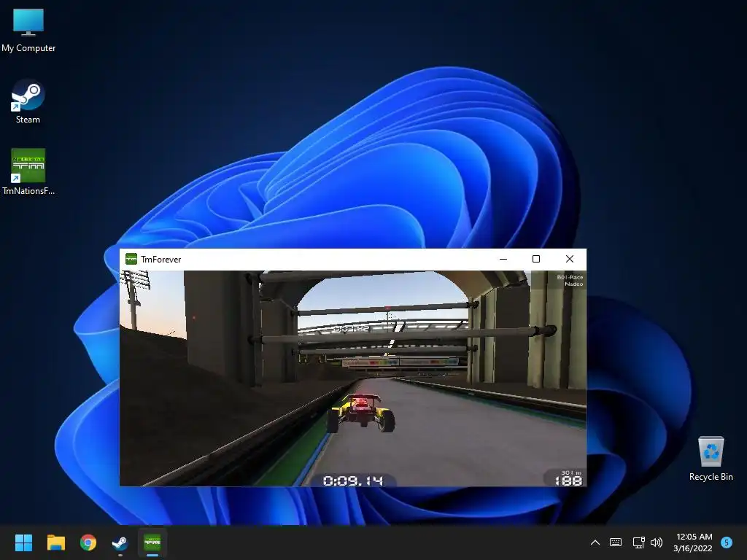Close the TmForever window
This screenshot has height=560, width=747.
click(x=569, y=259)
